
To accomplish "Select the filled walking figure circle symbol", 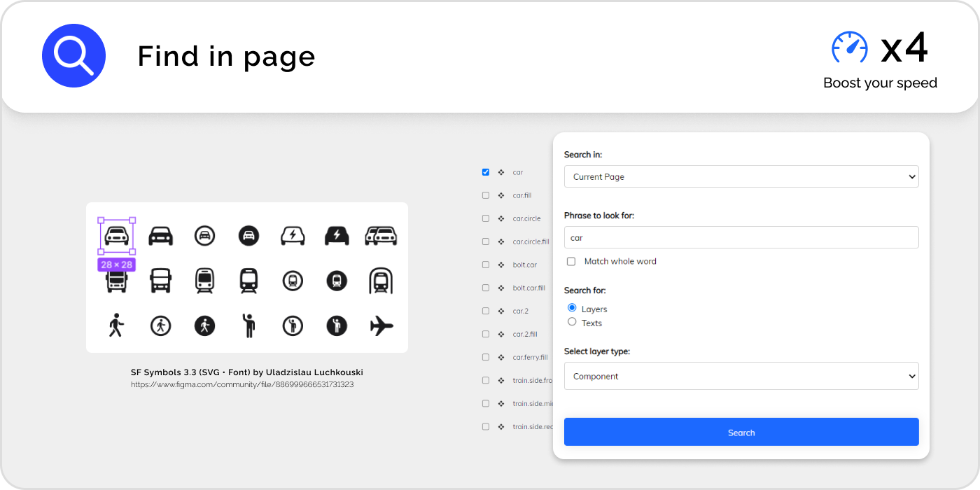I will point(204,325).
